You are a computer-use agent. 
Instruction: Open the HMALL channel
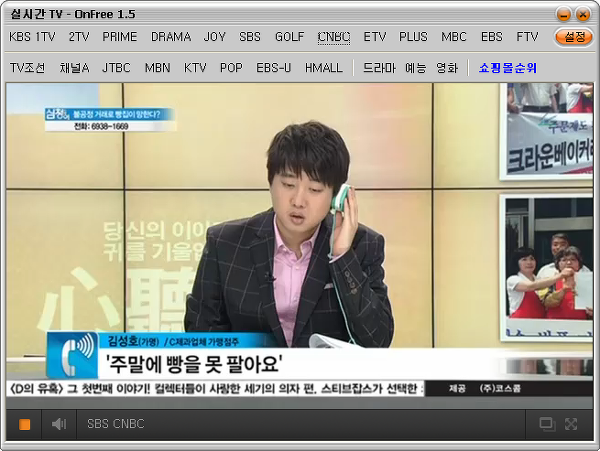(323, 68)
